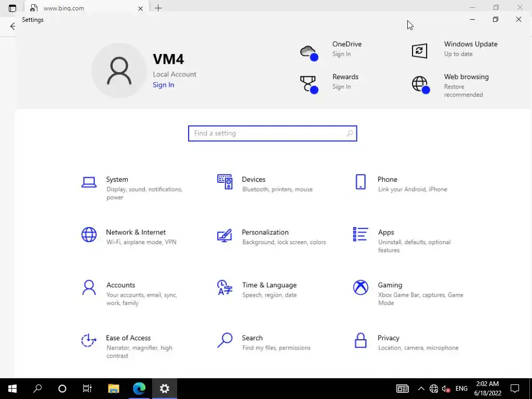This screenshot has height=399, width=532.
Task: Go back in the Edge browser
Action: point(12,26)
